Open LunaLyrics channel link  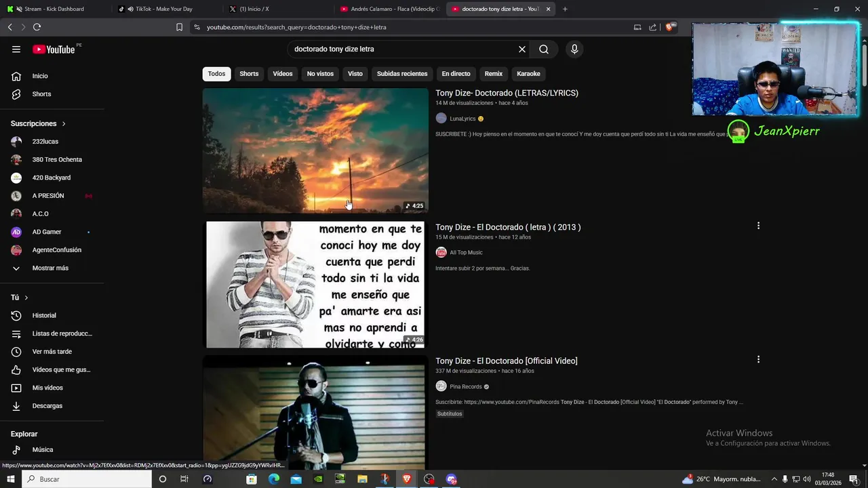click(462, 119)
